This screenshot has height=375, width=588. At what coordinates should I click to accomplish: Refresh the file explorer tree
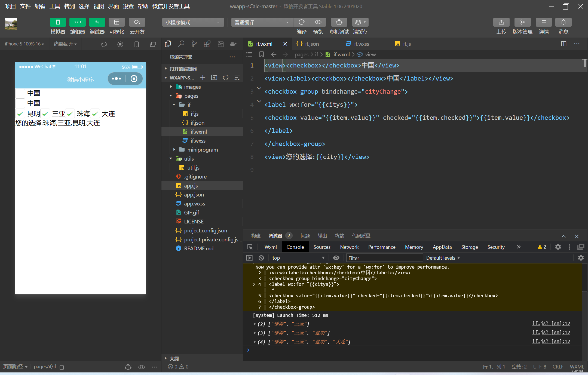pyautogui.click(x=226, y=78)
